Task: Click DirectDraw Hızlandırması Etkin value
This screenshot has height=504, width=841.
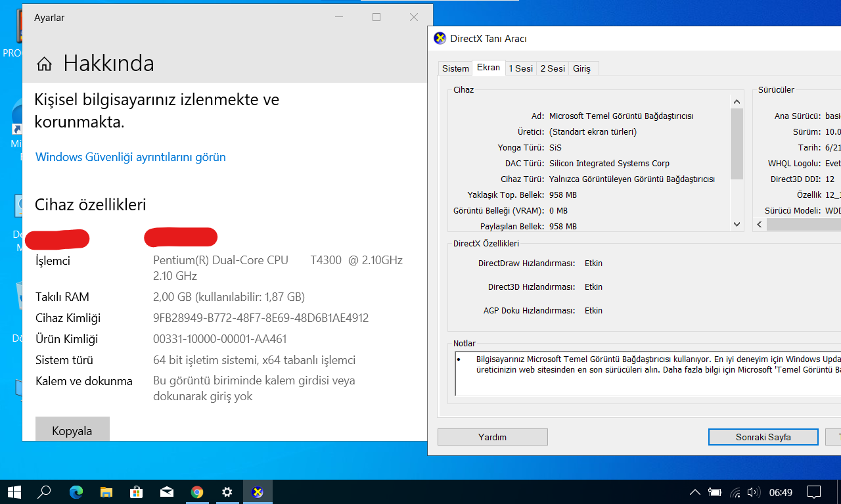Action: pos(593,263)
